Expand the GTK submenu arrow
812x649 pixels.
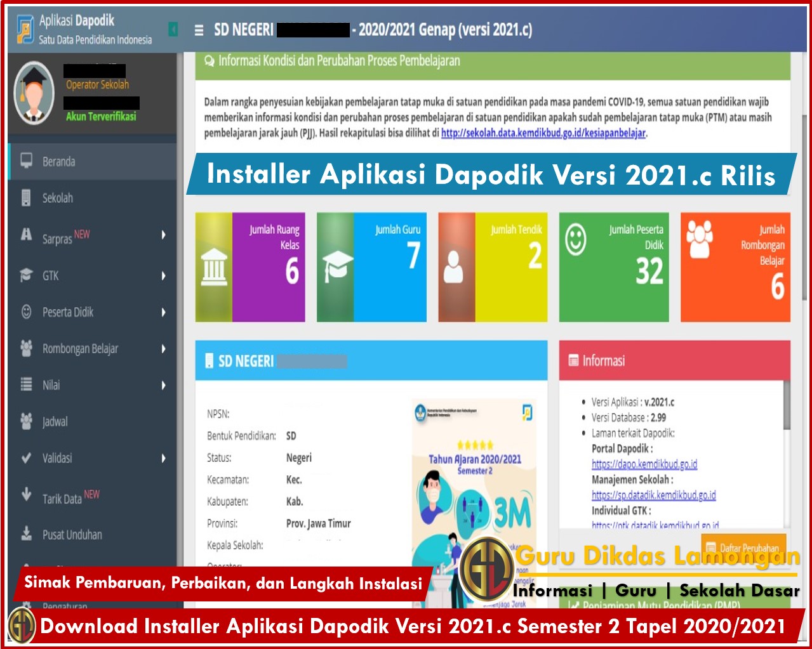163,275
